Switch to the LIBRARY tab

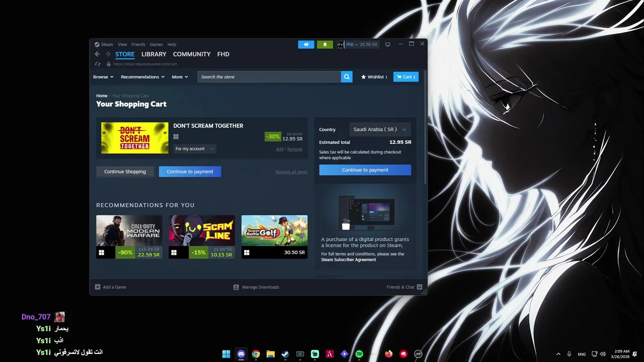tap(153, 54)
